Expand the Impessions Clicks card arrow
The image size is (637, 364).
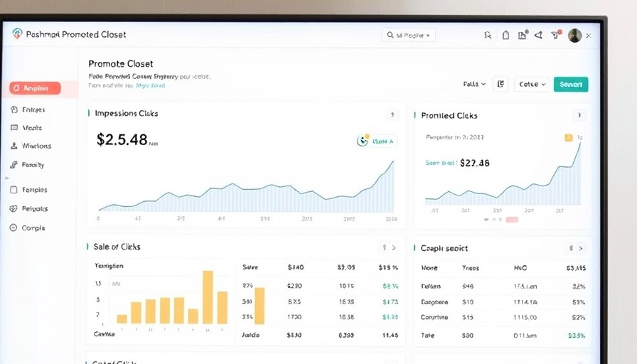(392, 114)
